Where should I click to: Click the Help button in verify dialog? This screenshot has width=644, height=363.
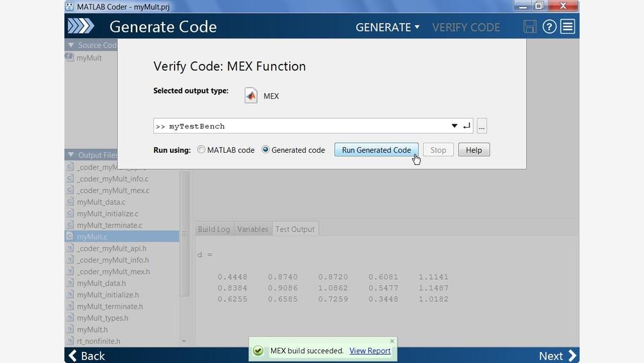pos(474,150)
